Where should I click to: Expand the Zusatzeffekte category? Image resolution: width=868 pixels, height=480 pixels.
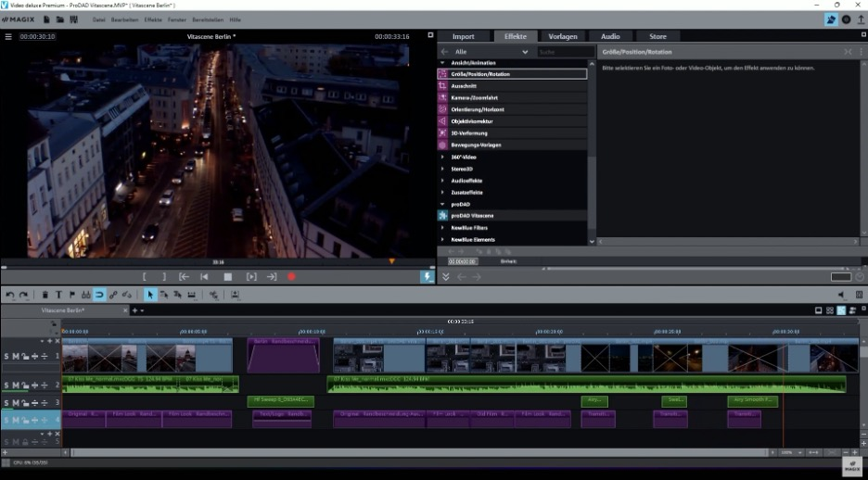tap(442, 193)
